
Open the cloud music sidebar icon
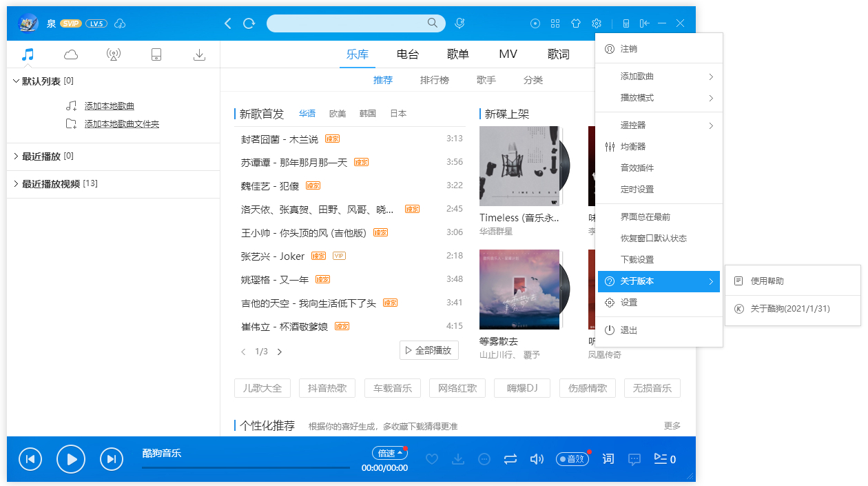coord(71,54)
